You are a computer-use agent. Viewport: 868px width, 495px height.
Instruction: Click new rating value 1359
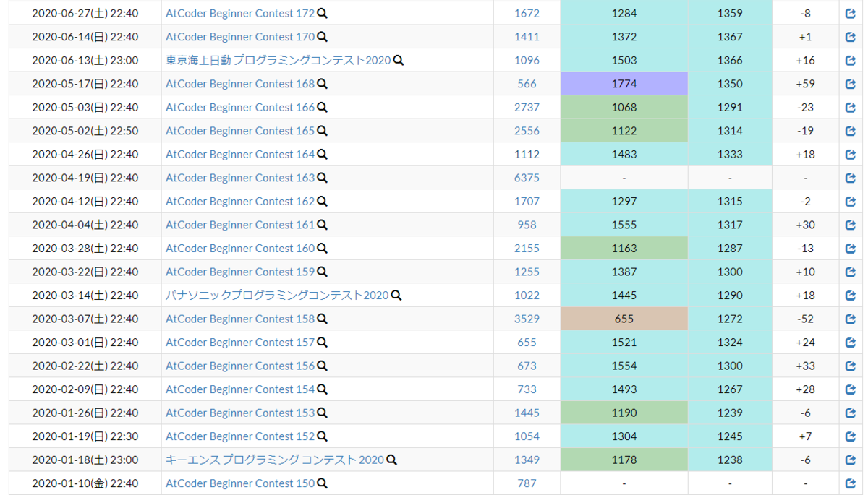(x=730, y=13)
